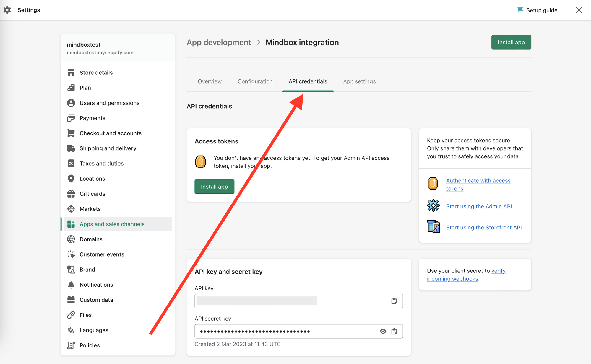The image size is (591, 364).
Task: Open the App settings tab
Action: (x=359, y=81)
